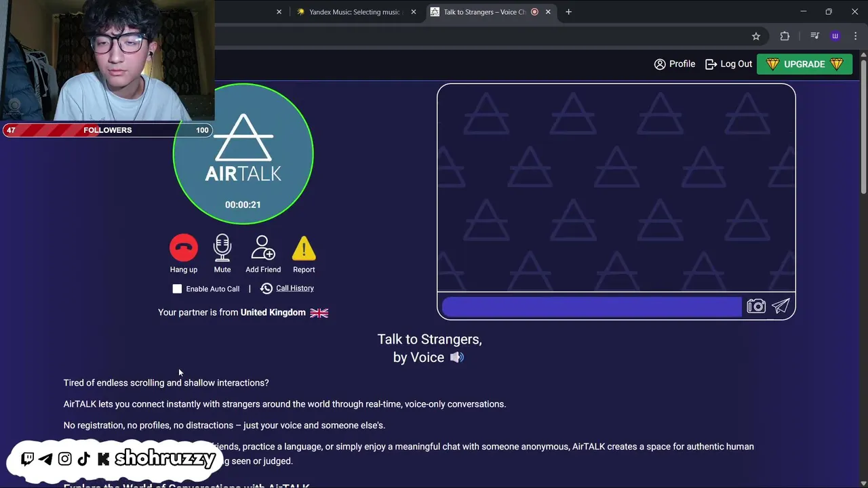The width and height of the screenshot is (868, 488).
Task: Click the Kick icon in overlay
Action: click(x=103, y=459)
